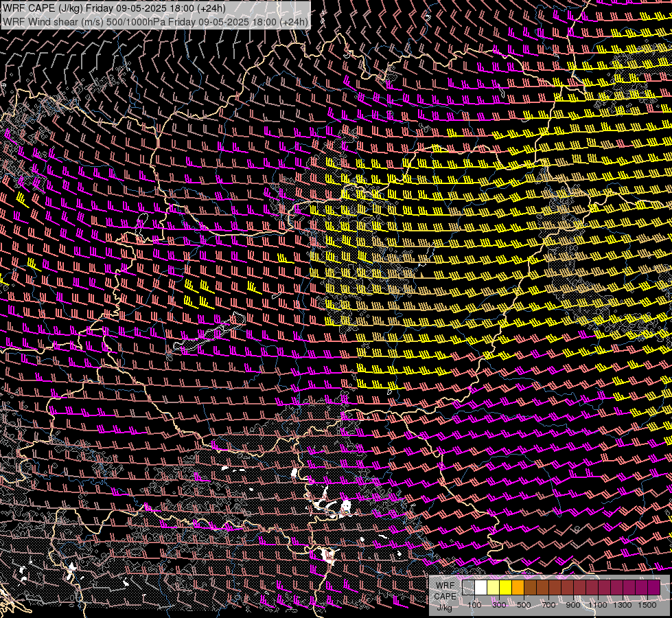This screenshot has height=618, width=672.
Task: Choose the final purple 1500+ legend swatch
Action: pos(653,587)
